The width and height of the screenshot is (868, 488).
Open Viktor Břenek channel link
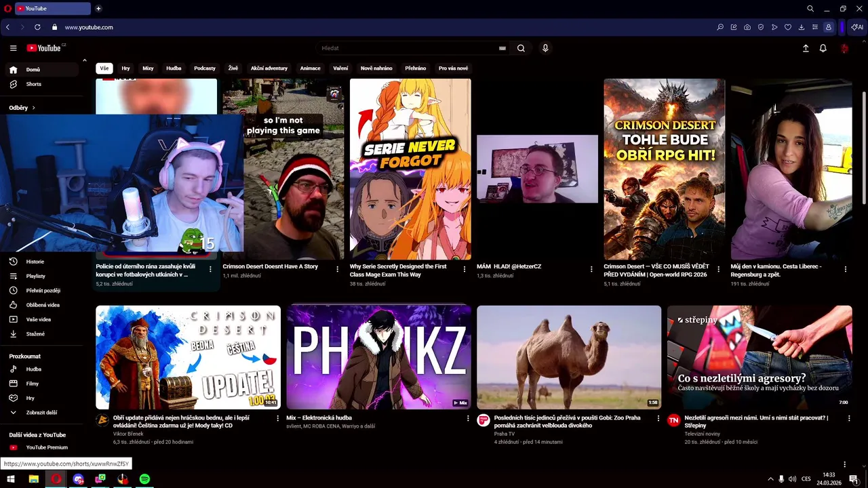click(128, 434)
